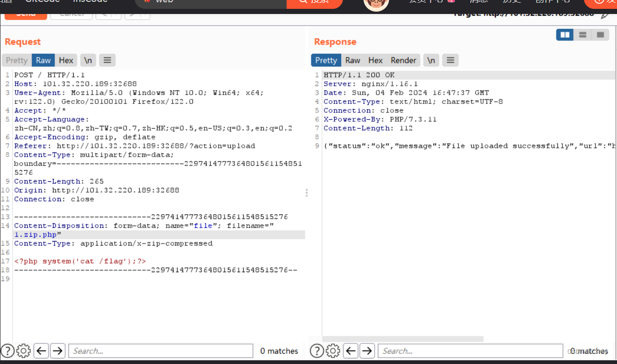
Task: Click the Response horizontal scrollbar
Action: [x=403, y=339]
